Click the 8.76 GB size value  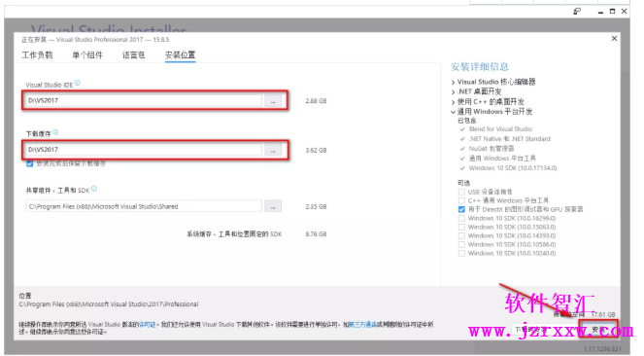pos(316,233)
